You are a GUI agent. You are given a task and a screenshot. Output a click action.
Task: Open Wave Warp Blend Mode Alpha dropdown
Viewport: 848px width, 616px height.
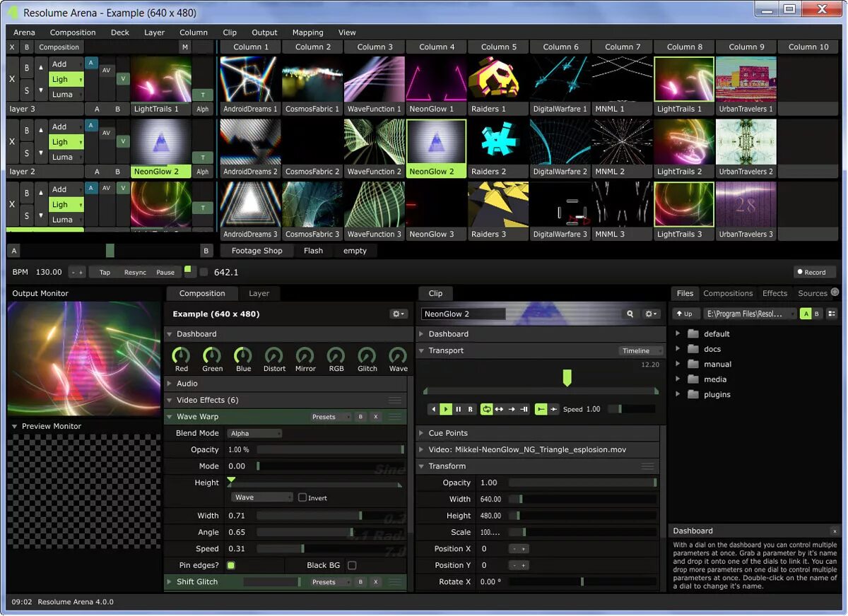coord(255,433)
